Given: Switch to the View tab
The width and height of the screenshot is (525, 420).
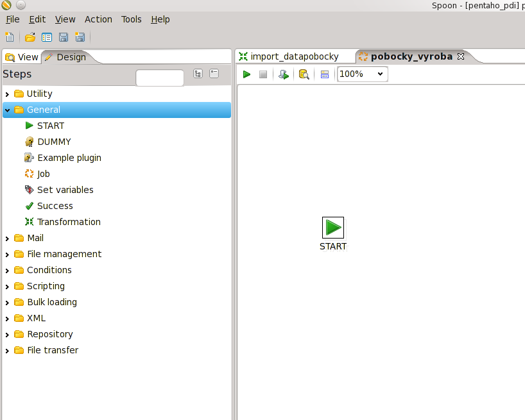Looking at the screenshot, I should point(22,57).
